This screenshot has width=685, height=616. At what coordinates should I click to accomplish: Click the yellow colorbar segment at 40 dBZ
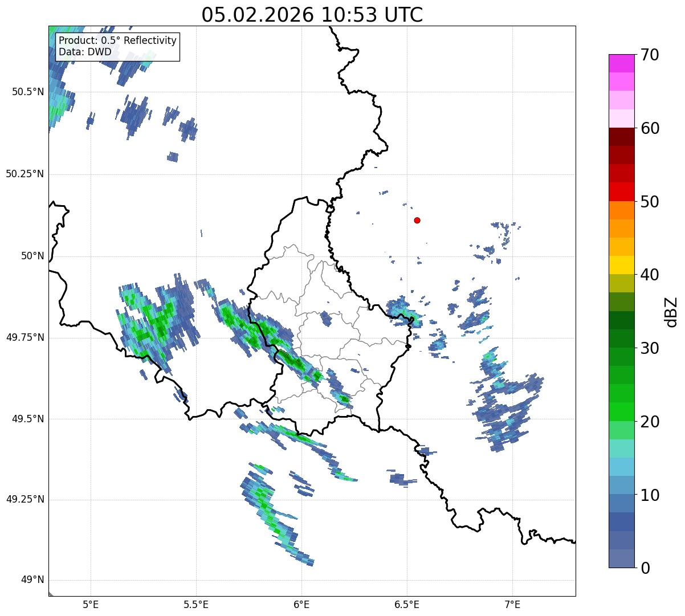coord(622,266)
